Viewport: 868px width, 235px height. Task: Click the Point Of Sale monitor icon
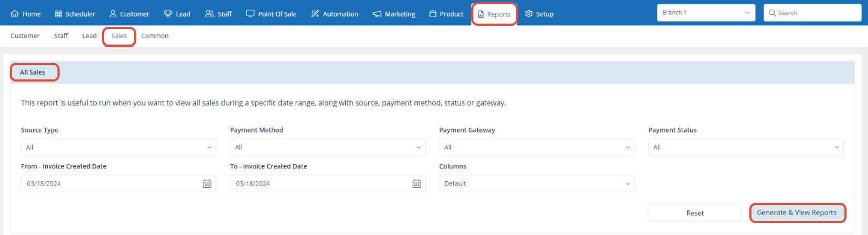250,14
